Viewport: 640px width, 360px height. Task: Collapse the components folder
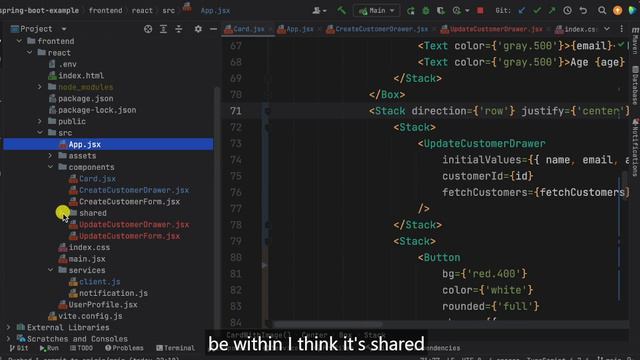pyautogui.click(x=50, y=167)
